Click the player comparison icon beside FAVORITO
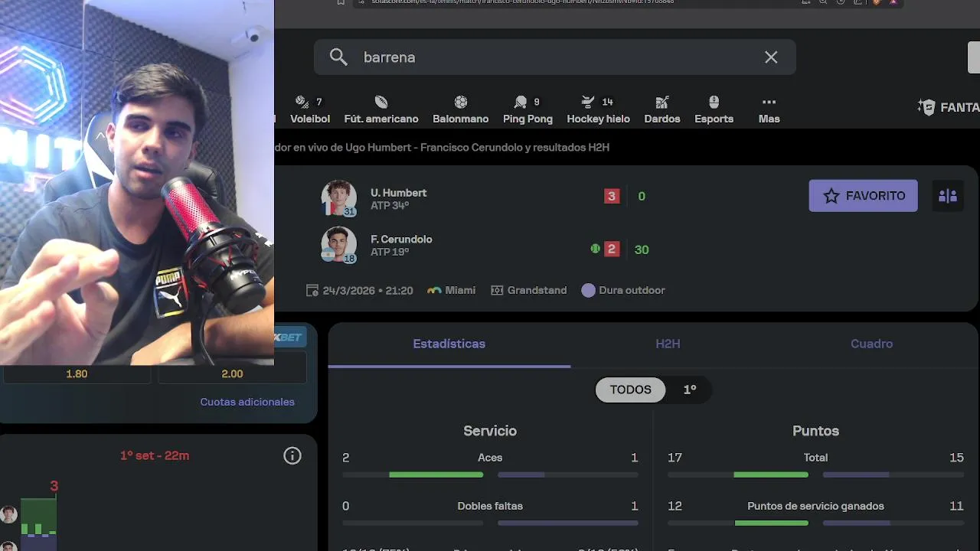This screenshot has height=551, width=980. [x=948, y=196]
